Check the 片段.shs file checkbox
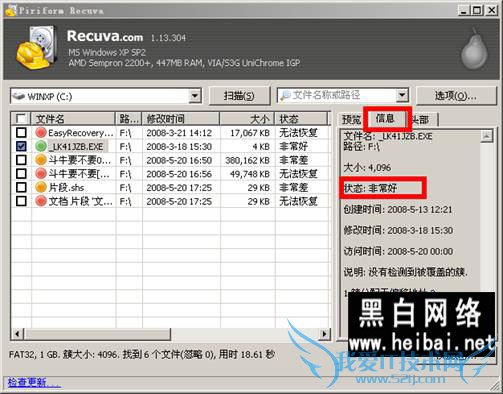 tap(21, 187)
